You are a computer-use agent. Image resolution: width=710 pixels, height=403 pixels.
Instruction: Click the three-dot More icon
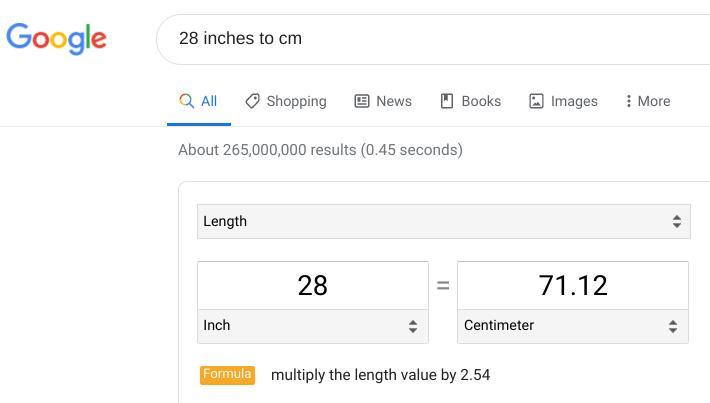point(628,101)
